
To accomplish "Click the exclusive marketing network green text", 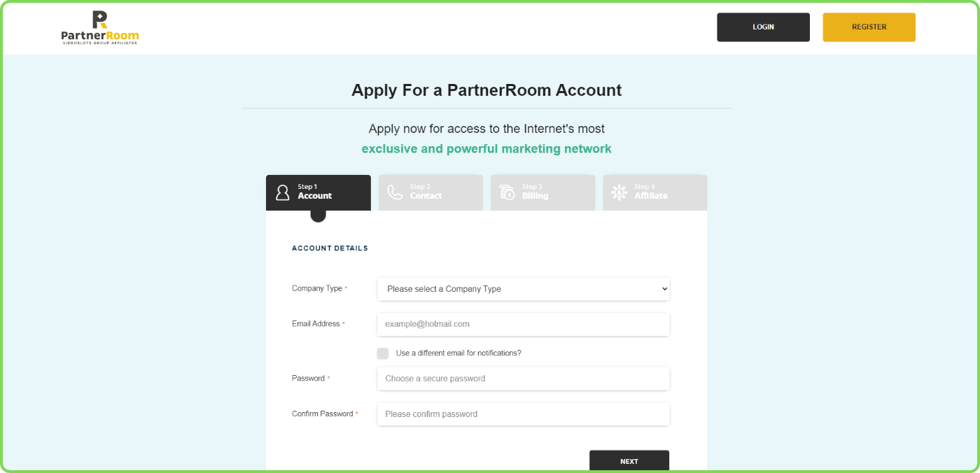I will (x=486, y=148).
